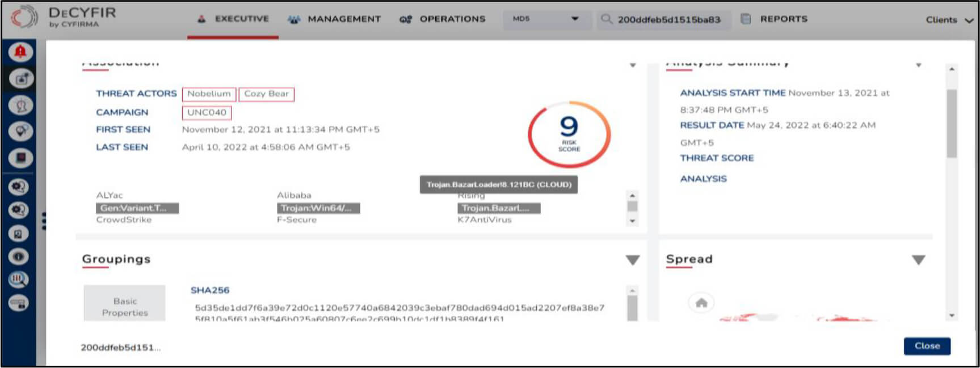980x368 pixels.
Task: Click the SHA256 label link
Action: point(210,290)
